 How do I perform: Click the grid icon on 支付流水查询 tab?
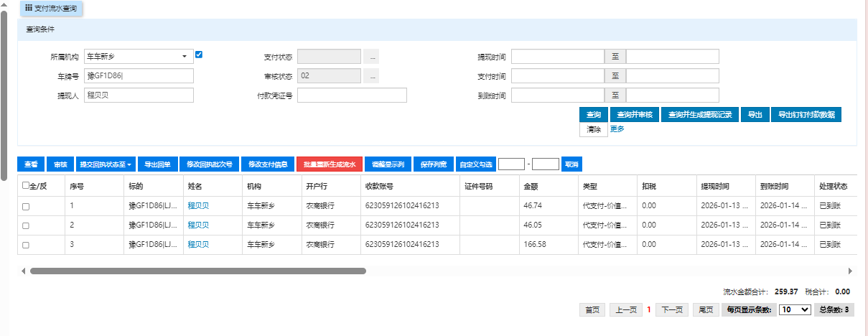tap(28, 9)
